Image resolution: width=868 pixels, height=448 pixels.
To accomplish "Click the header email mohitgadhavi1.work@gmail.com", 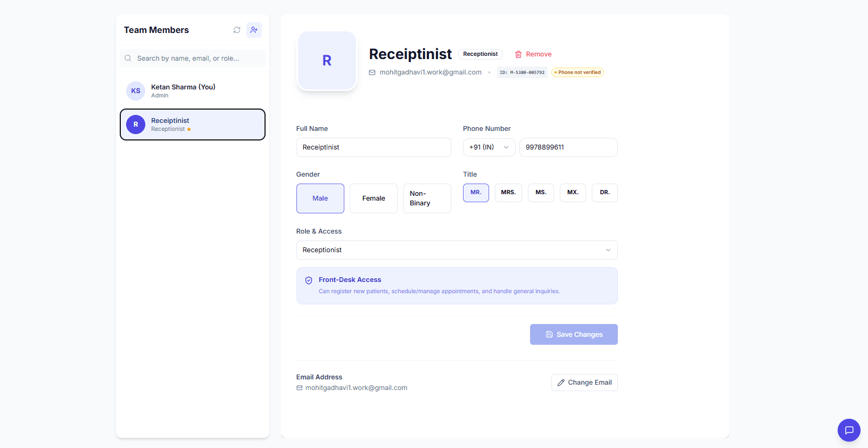I will tap(431, 72).
